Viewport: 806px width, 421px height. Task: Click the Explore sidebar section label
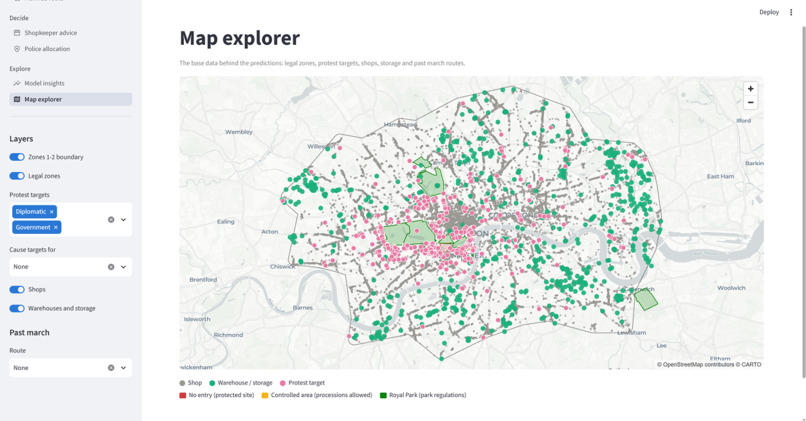(20, 69)
